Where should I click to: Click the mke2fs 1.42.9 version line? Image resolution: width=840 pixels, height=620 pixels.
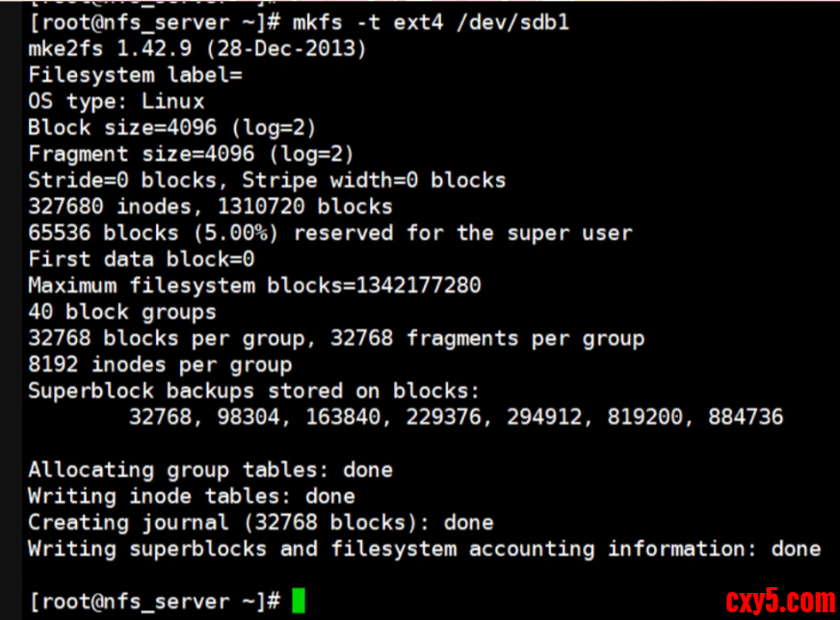pos(197,48)
